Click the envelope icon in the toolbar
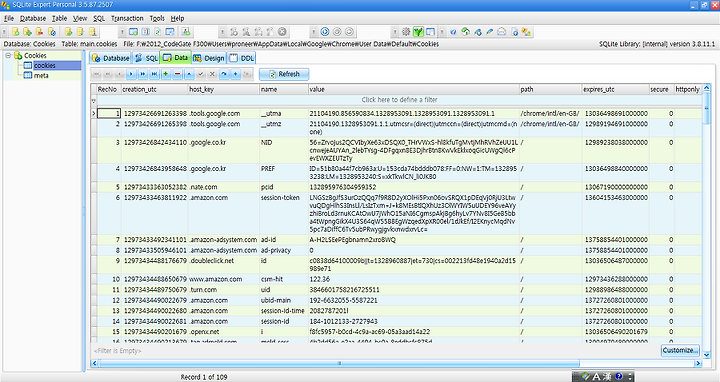The width and height of the screenshot is (720, 382). click(x=502, y=32)
